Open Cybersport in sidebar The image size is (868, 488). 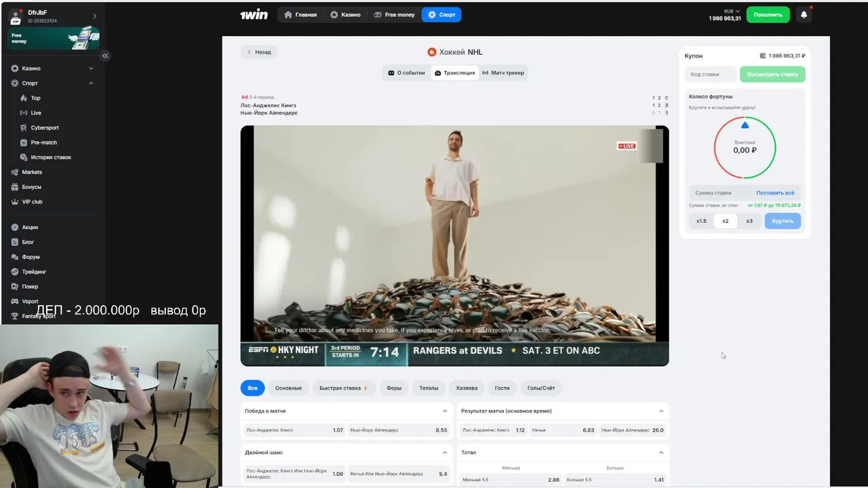click(45, 128)
